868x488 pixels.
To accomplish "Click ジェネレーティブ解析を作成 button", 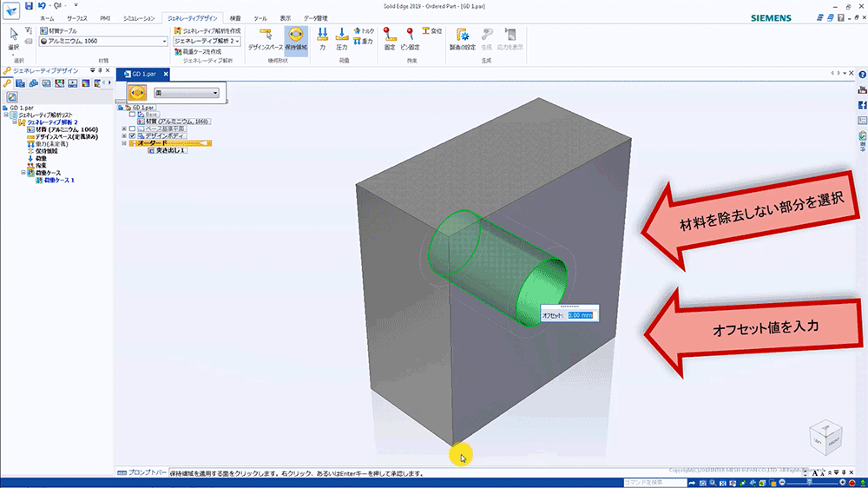I will pos(207,31).
